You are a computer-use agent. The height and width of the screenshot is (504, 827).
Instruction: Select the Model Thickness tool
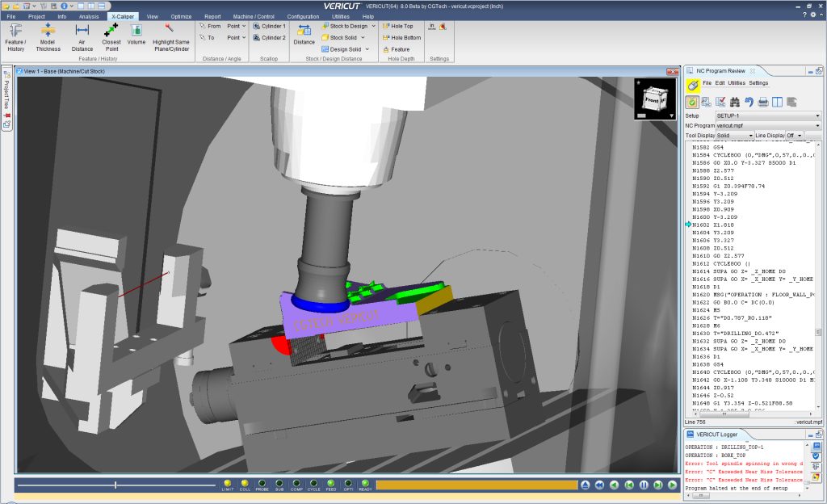point(48,36)
